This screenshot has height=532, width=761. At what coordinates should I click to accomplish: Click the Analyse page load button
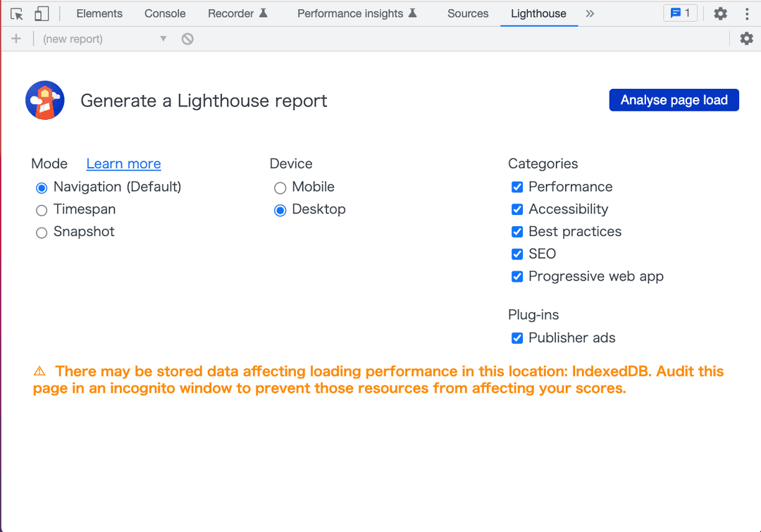[674, 100]
